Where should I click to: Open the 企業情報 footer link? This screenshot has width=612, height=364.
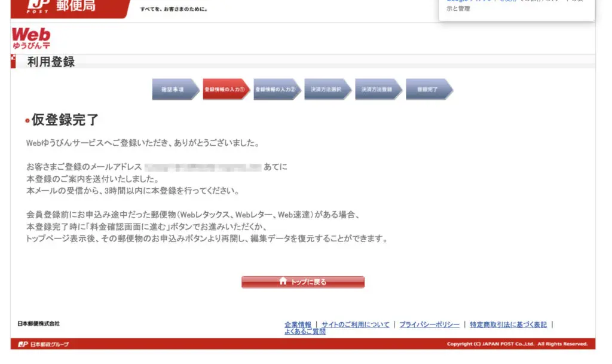298,325
